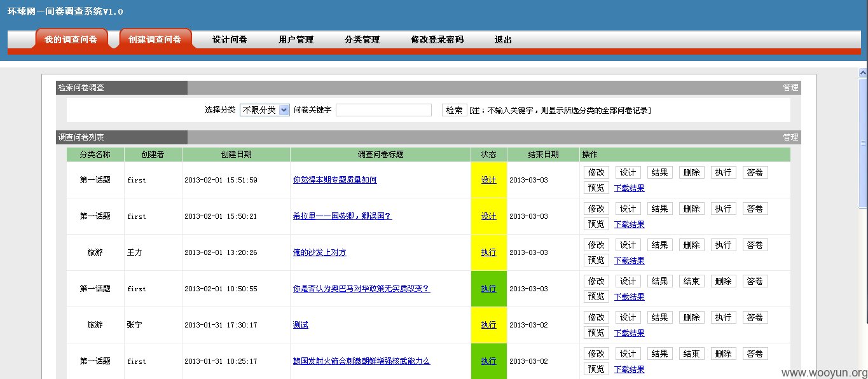868x379 pixels.
Task: Click 管理 on the 调查问卷列表 header
Action: [790, 137]
